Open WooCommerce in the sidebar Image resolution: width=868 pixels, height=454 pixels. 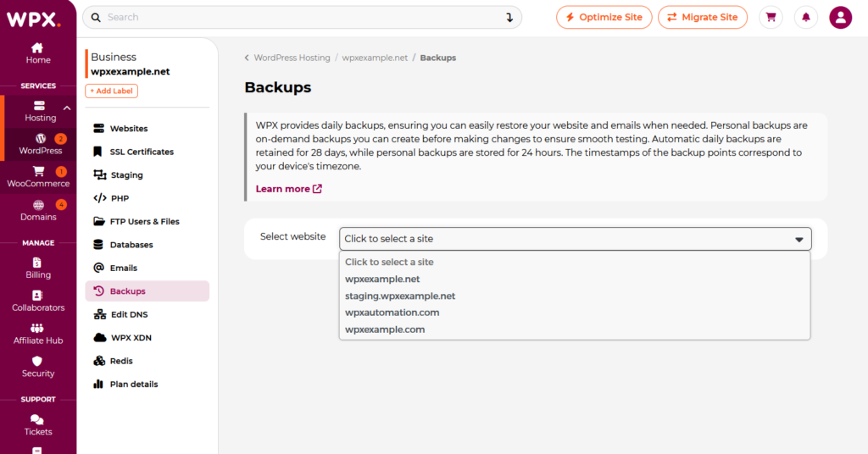click(x=38, y=177)
